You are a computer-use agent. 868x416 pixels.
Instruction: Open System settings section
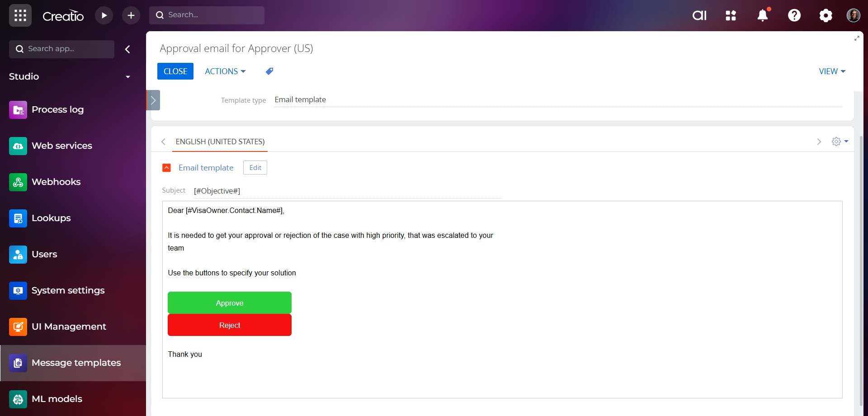pos(73,291)
